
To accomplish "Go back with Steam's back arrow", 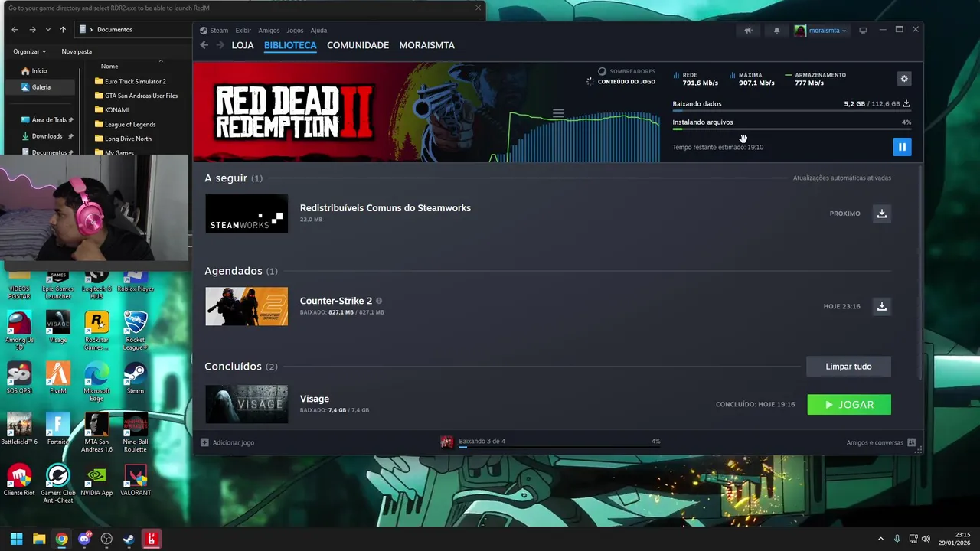I will pyautogui.click(x=204, y=45).
